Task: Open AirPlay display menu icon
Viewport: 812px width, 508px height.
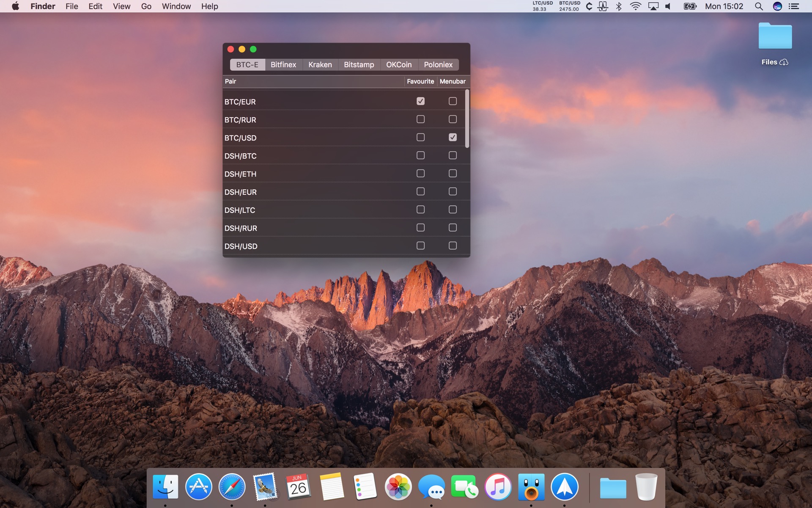Action: pyautogui.click(x=653, y=6)
